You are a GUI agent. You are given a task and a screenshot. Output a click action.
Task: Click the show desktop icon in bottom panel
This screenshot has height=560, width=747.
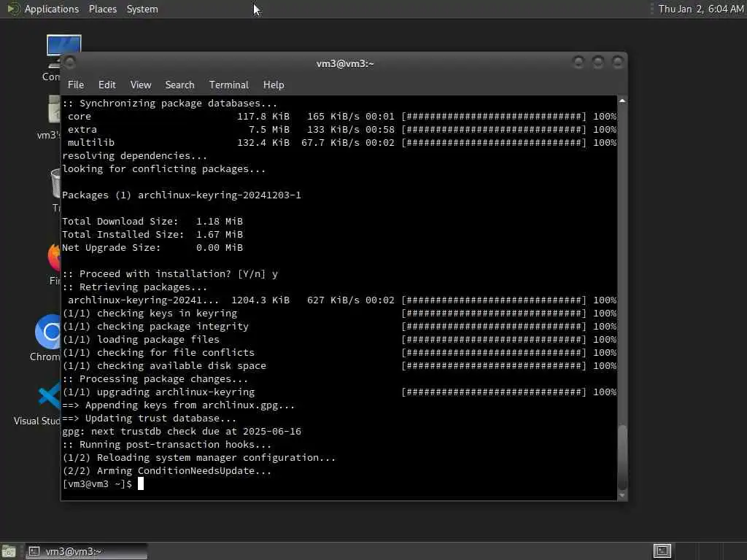click(x=9, y=551)
